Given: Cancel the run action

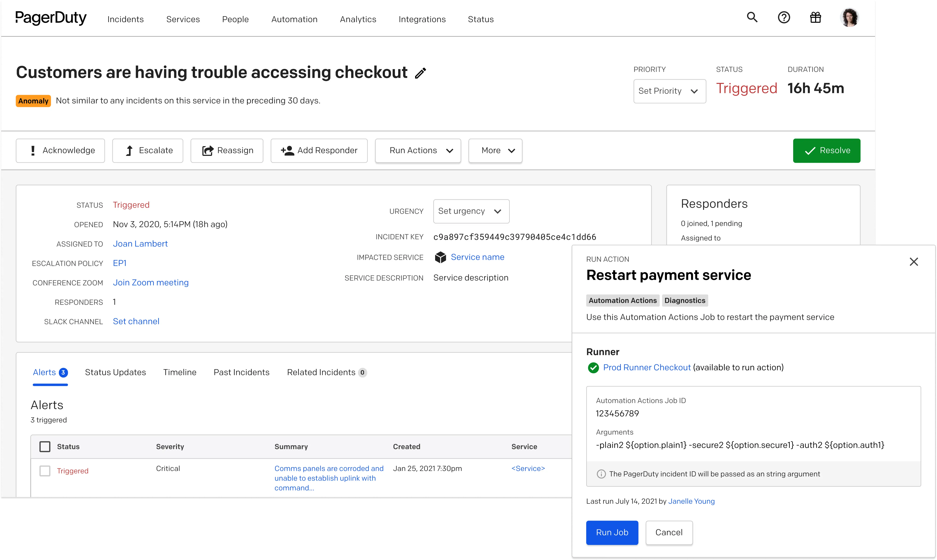Looking at the screenshot, I should tap(669, 533).
